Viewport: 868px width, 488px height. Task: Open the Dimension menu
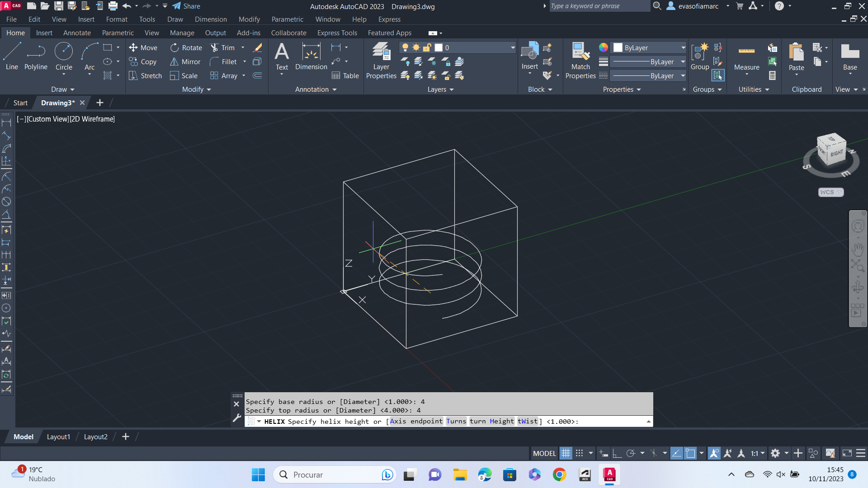click(x=211, y=19)
